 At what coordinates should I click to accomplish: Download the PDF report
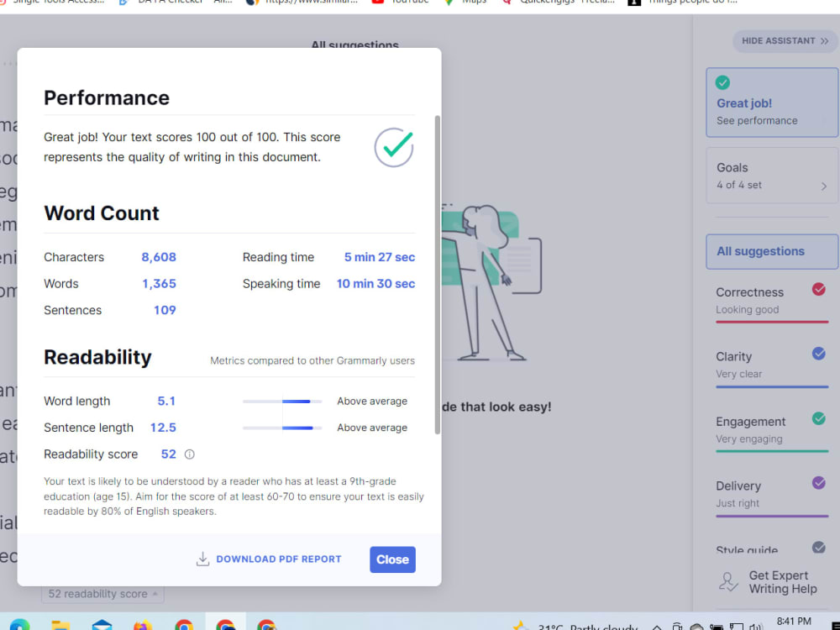pos(269,559)
